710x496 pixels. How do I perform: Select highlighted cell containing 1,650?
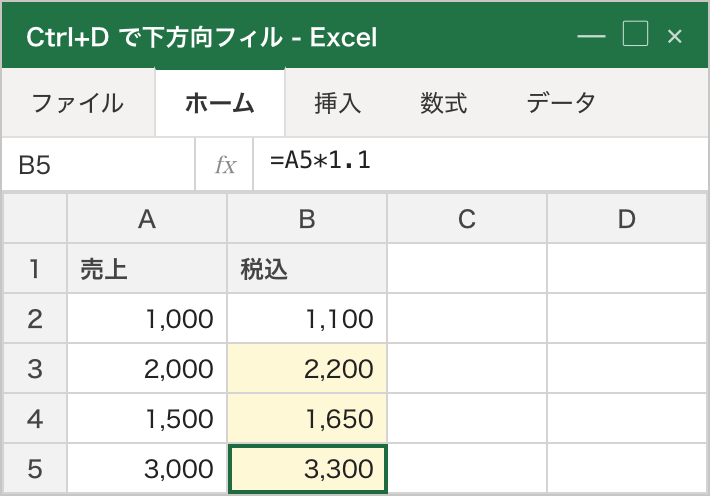pyautogui.click(x=307, y=418)
